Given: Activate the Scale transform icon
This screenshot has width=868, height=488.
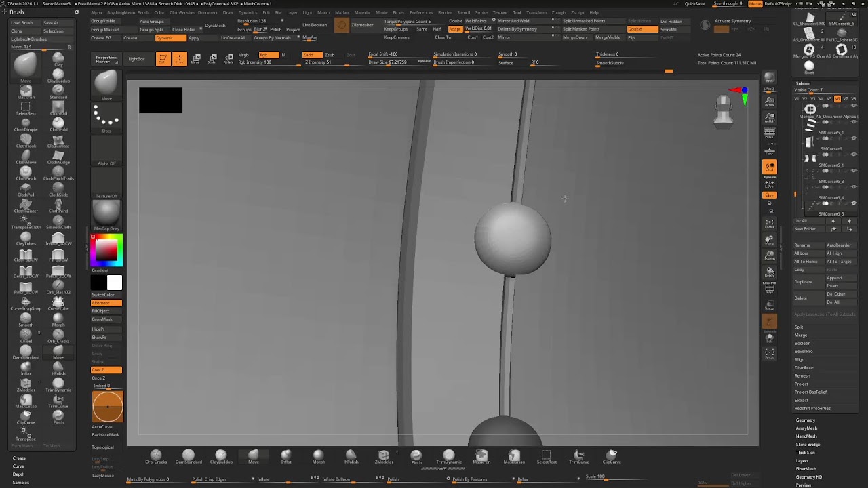Looking at the screenshot, I should [x=212, y=59].
